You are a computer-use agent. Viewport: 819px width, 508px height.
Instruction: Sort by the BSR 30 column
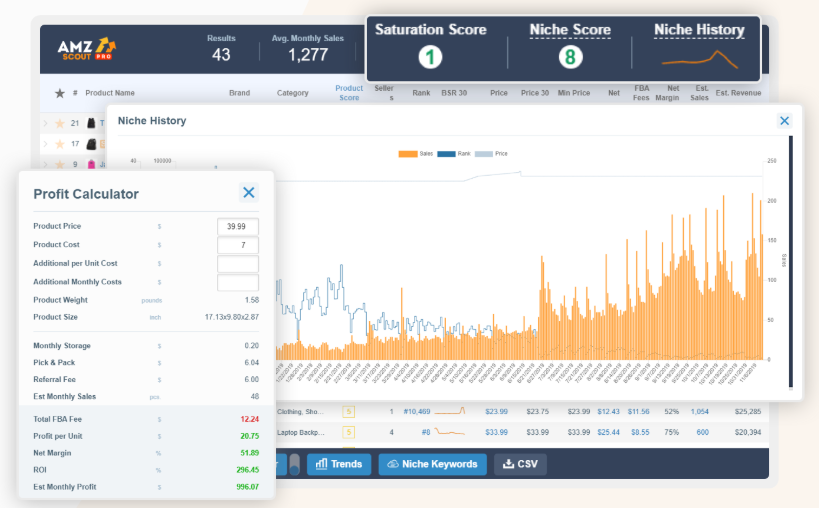pos(454,93)
